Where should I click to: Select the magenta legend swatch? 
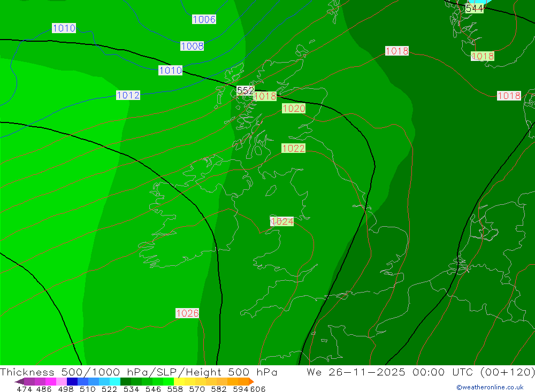point(51,381)
